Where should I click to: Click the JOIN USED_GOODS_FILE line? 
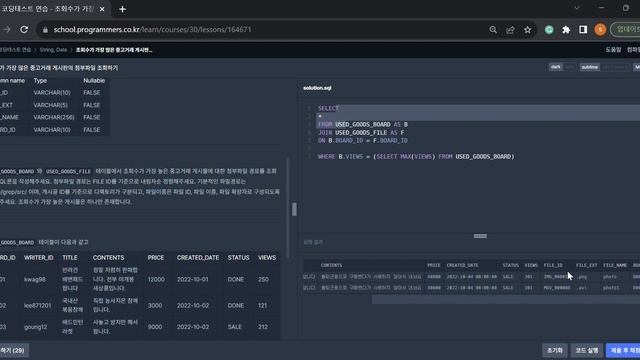pyautogui.click(x=361, y=132)
